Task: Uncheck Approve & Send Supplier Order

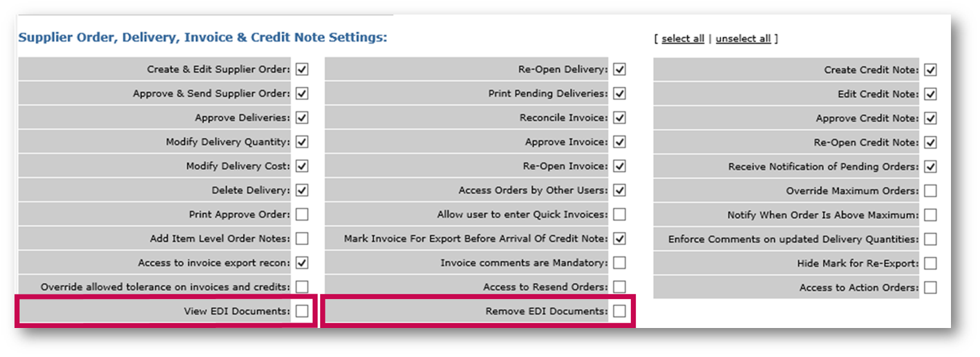Action: [x=302, y=93]
